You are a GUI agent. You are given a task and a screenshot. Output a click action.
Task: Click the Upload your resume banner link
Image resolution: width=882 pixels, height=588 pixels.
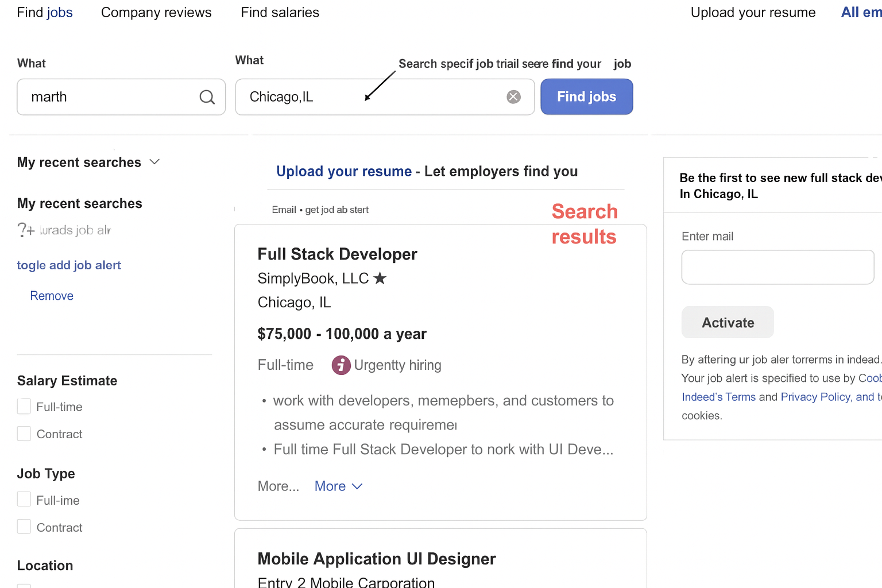[x=344, y=171]
